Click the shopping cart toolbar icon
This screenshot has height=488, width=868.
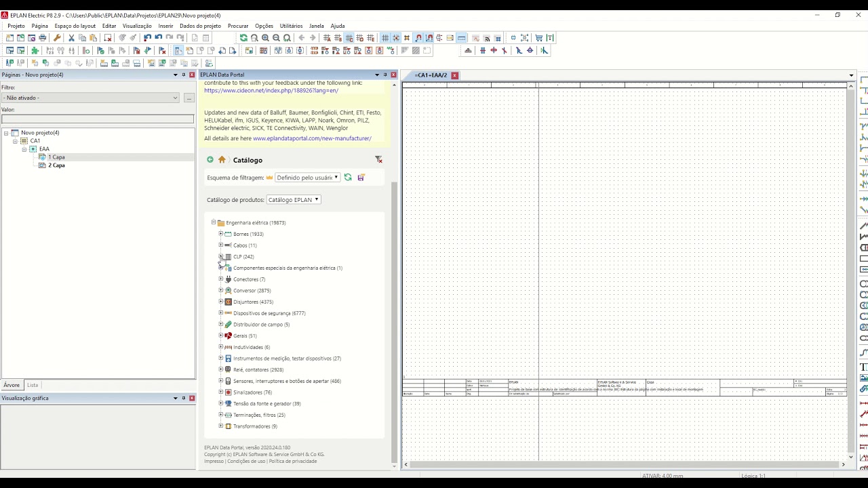point(539,38)
